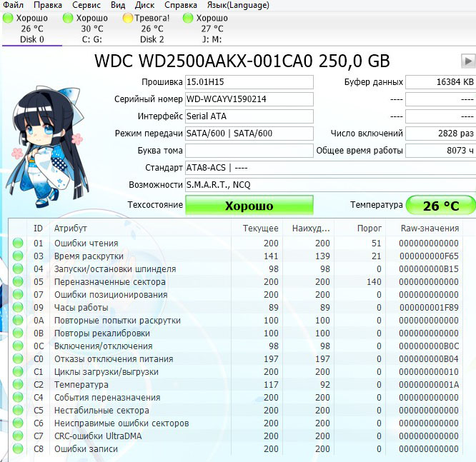Select the Переназначенные сектора attribute text
This screenshot has width=476, height=462.
[x=110, y=282]
